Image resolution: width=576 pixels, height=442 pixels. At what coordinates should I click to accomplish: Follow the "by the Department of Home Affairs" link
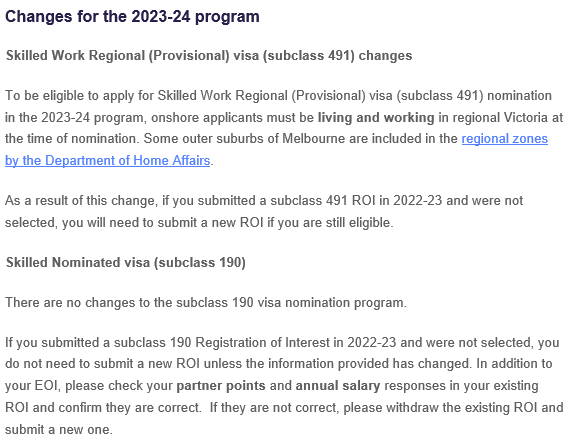(107, 161)
